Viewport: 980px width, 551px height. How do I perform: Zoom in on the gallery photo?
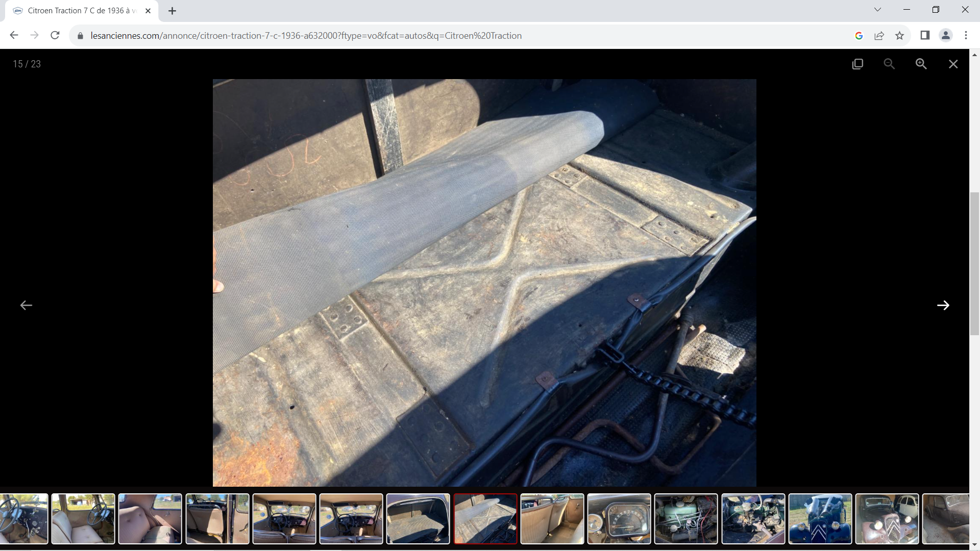pos(921,64)
